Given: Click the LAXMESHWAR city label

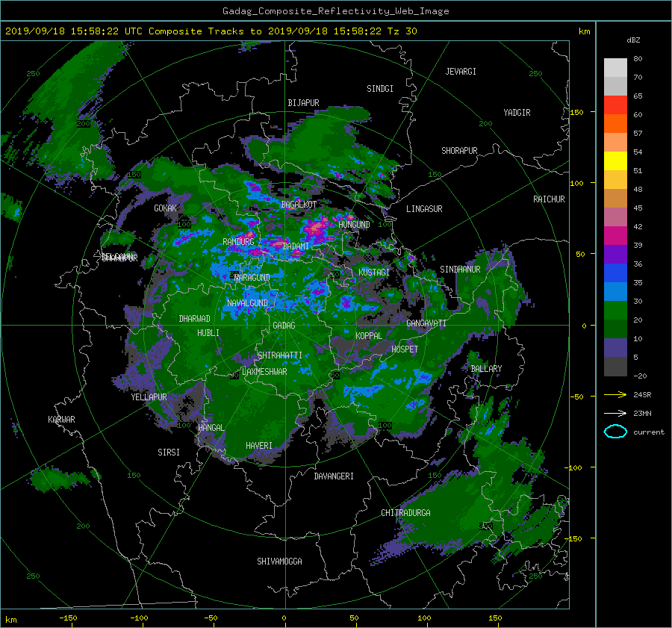Looking at the screenshot, I should 264,372.
